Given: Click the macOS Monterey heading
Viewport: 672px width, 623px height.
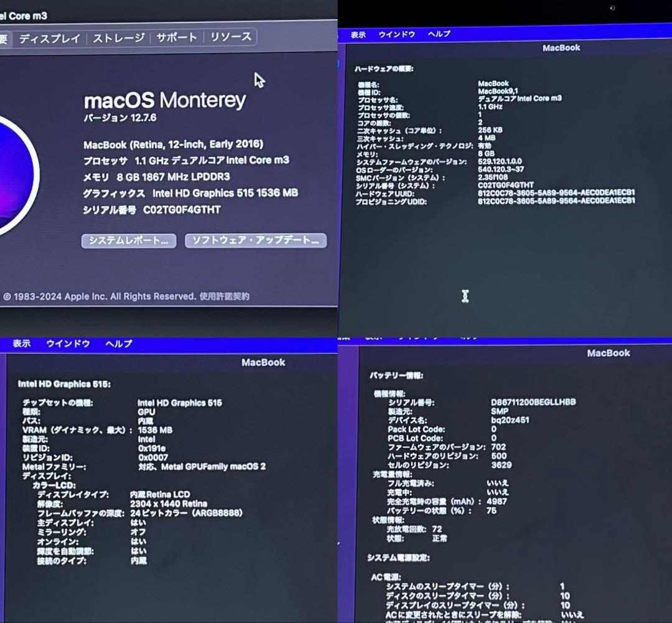Looking at the screenshot, I should point(164,100).
